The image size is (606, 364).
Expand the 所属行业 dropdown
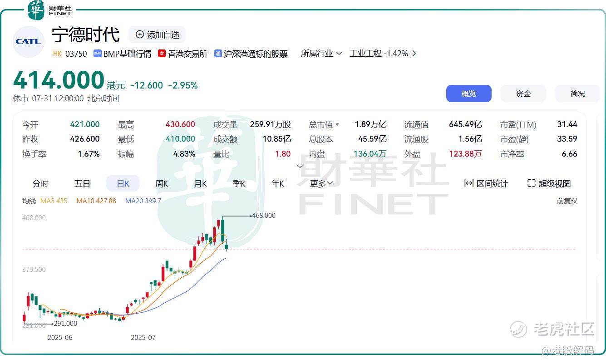coord(321,54)
